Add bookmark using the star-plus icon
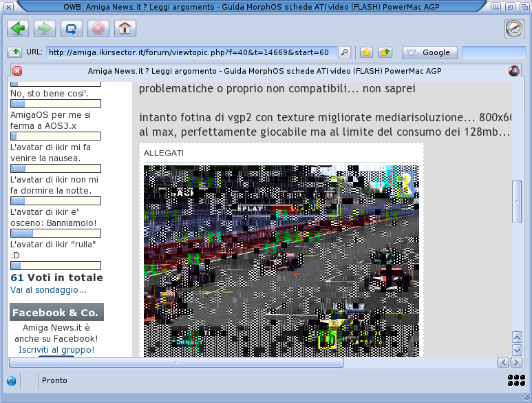The height and width of the screenshot is (403, 532). [x=385, y=52]
